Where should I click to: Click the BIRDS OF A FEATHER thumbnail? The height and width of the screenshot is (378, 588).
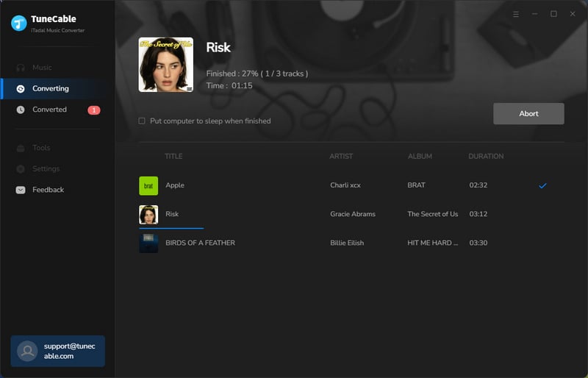pos(148,243)
